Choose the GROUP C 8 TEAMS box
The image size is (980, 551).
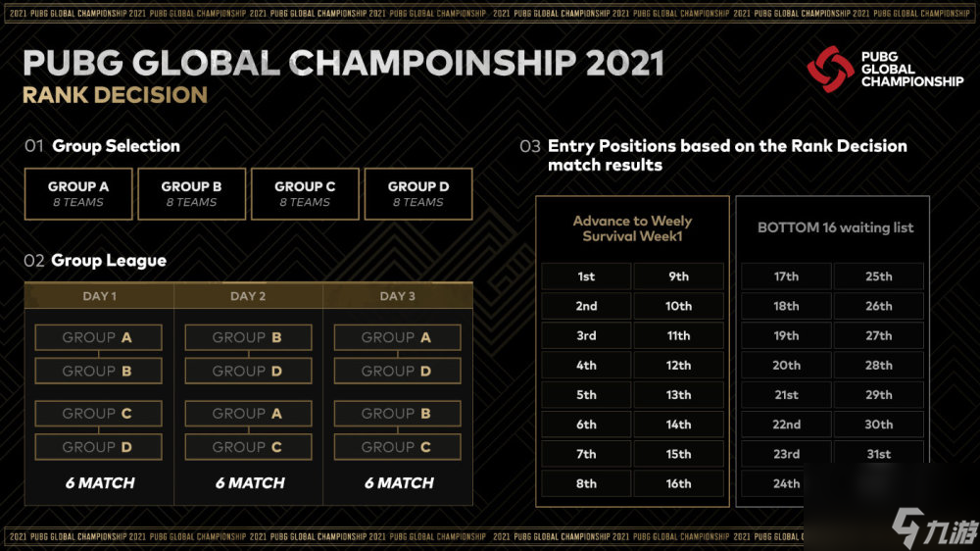click(x=305, y=194)
